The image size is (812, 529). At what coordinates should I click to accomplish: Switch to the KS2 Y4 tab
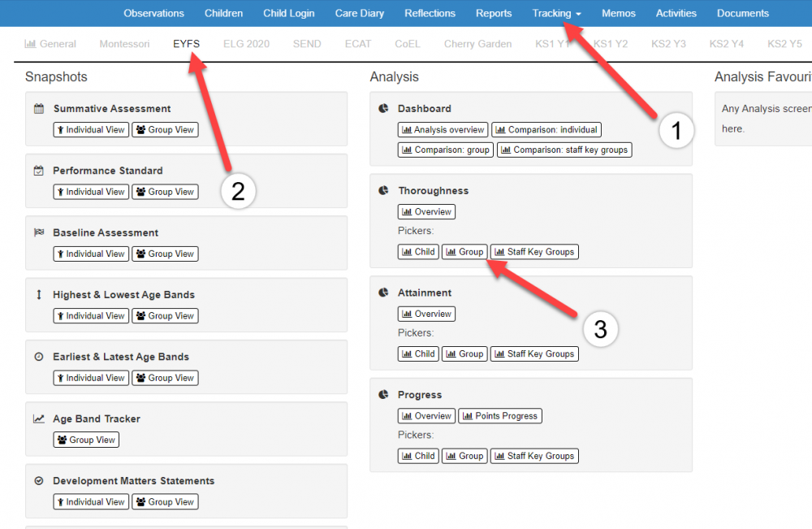727,44
